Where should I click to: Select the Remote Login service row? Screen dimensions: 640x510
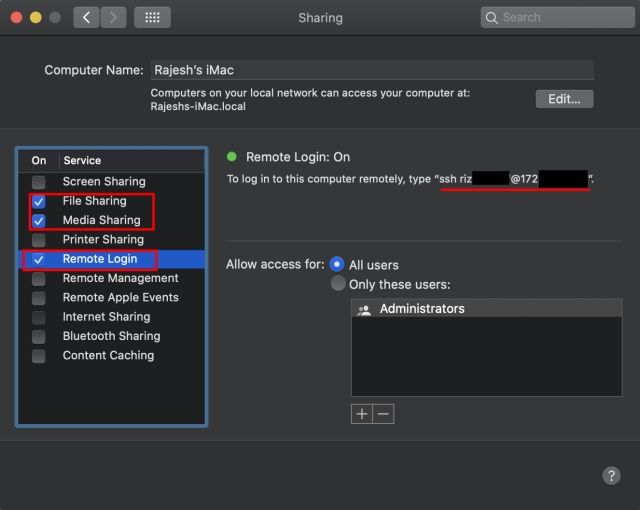111,259
